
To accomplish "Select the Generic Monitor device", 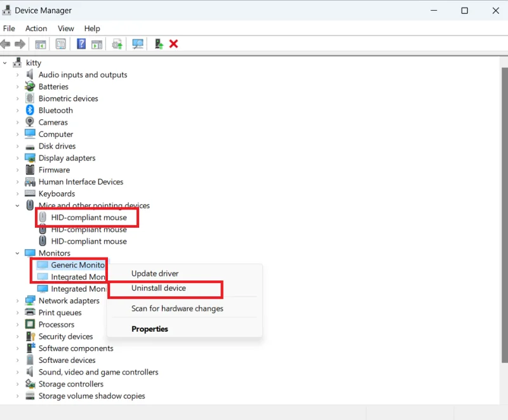I will tap(77, 265).
